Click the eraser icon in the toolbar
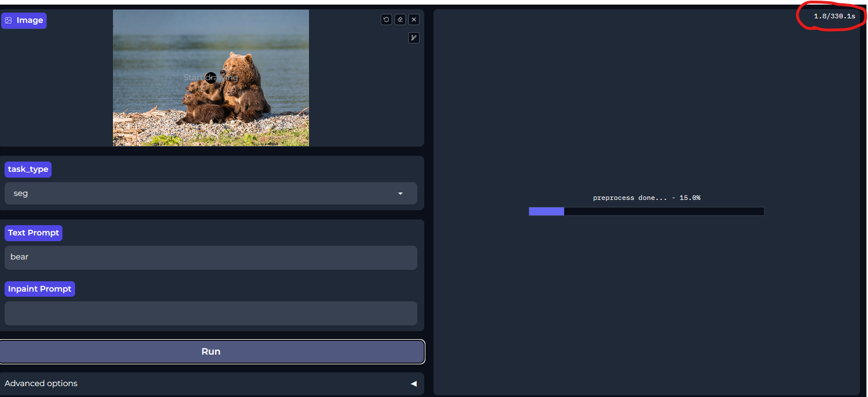This screenshot has width=868, height=397. pos(400,19)
